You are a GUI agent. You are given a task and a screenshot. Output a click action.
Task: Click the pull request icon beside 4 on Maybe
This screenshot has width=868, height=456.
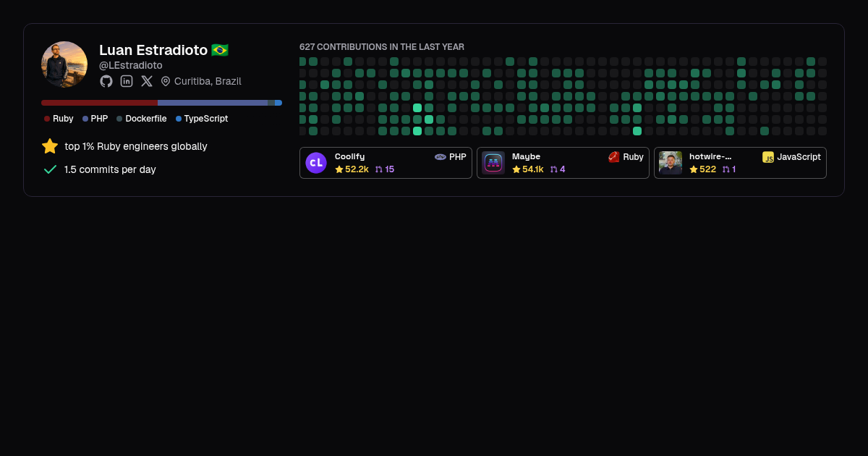point(554,169)
